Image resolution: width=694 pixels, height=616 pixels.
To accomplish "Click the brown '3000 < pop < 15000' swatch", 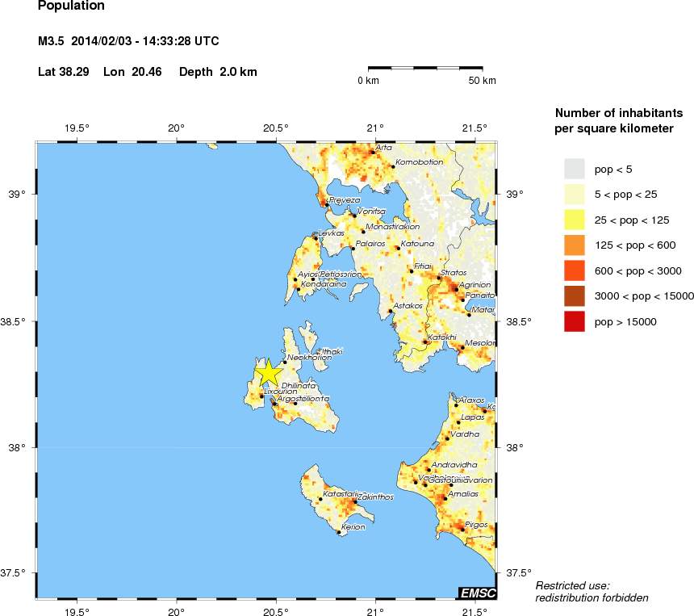I will pyautogui.click(x=574, y=296).
